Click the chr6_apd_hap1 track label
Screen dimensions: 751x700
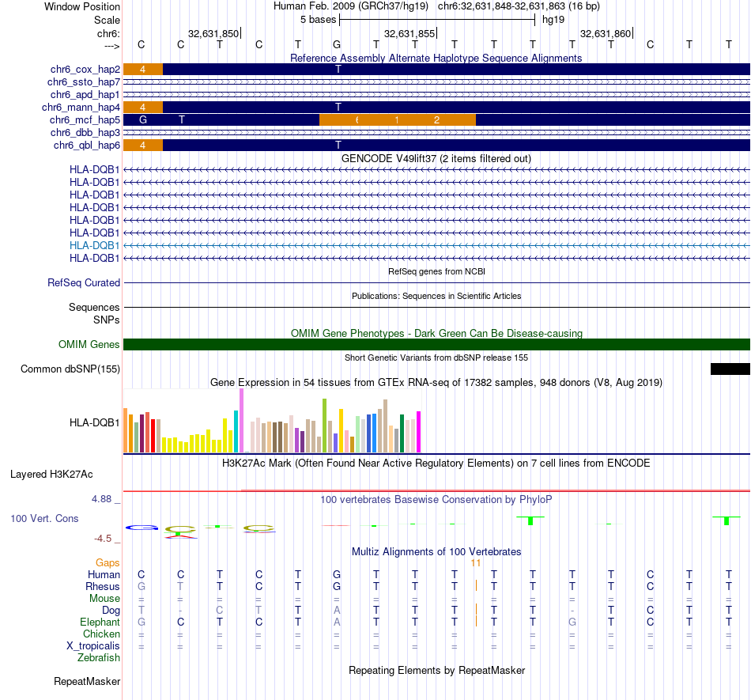tap(85, 95)
